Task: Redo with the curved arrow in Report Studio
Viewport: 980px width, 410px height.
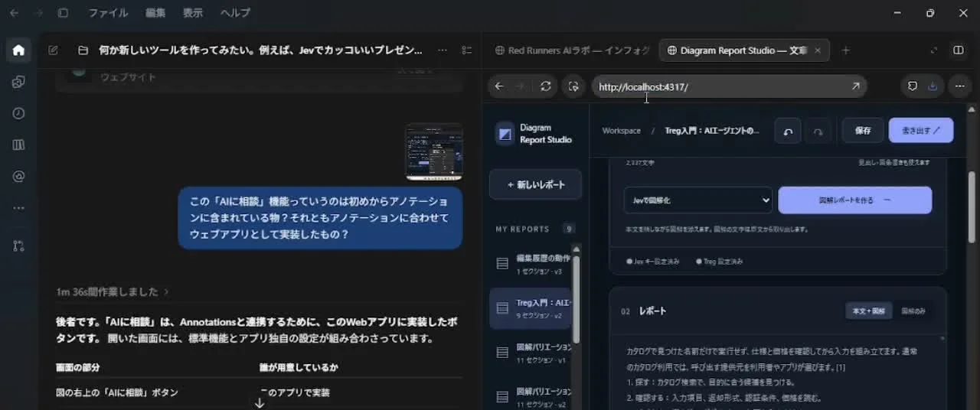Action: pos(818,131)
